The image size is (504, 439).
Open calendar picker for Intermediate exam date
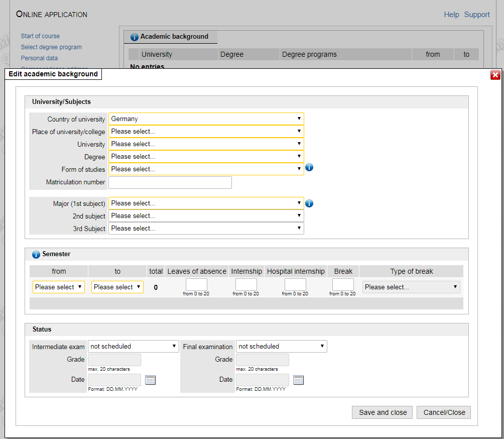coord(150,380)
